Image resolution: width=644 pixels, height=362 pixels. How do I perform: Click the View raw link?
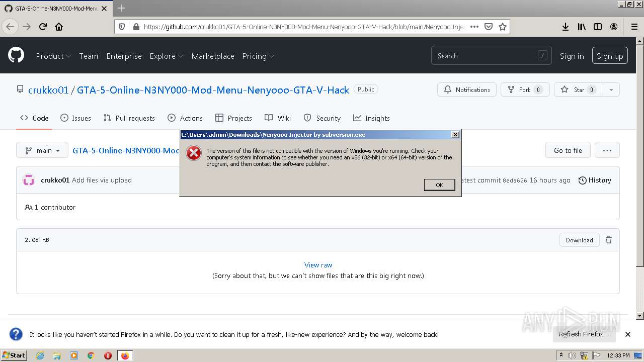tap(318, 265)
